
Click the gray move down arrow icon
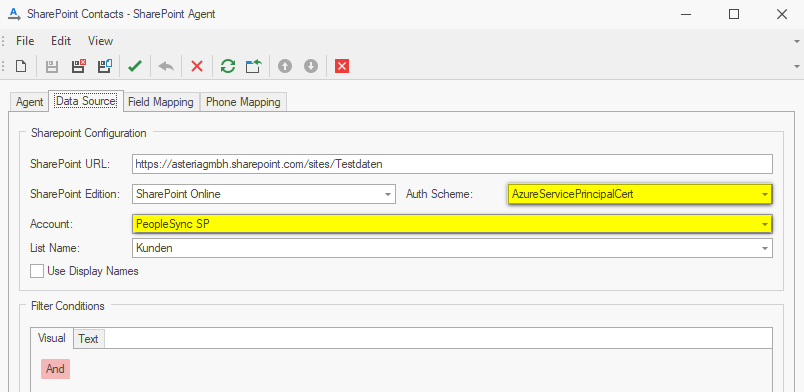tap(311, 66)
